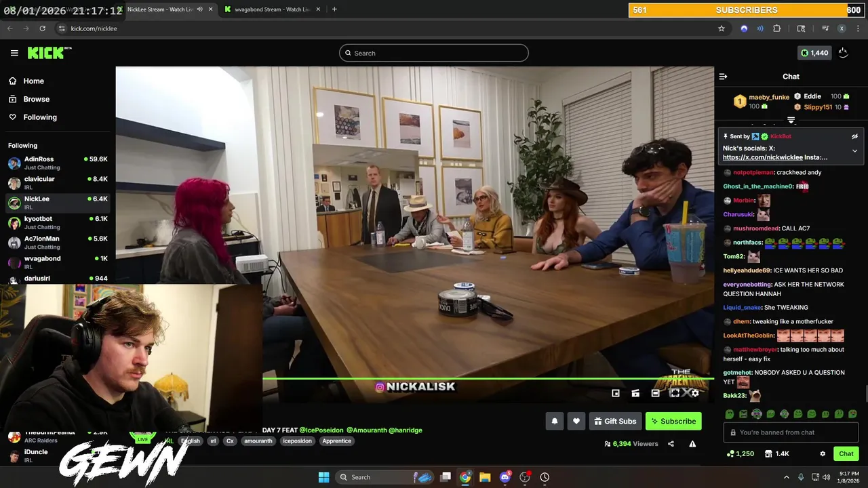This screenshot has height=488, width=868.
Task: Bookmark this page with star icon
Action: [x=721, y=28]
